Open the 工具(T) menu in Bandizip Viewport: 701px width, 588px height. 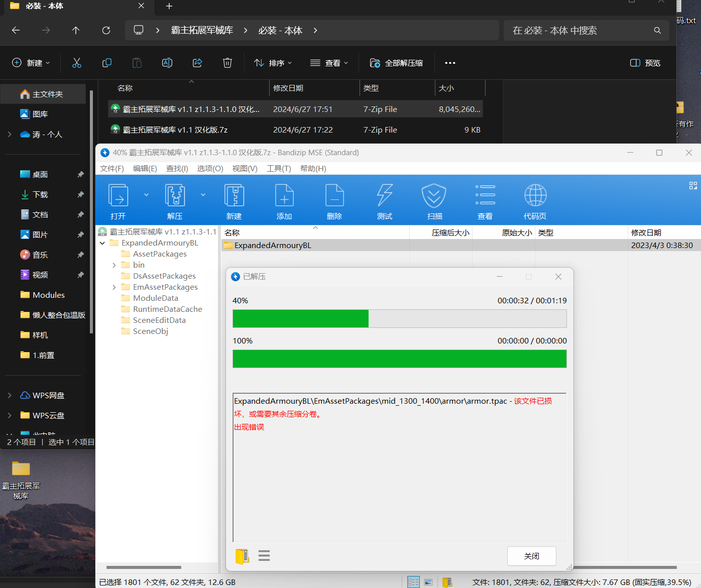[279, 169]
